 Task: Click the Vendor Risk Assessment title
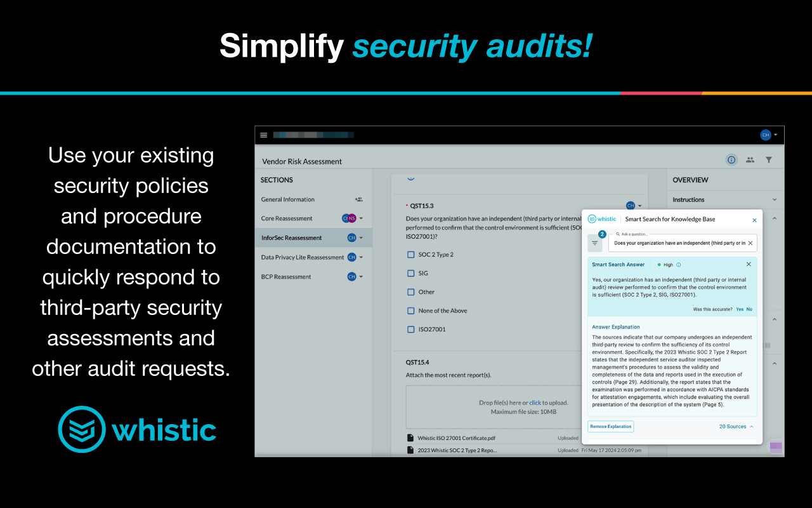[x=302, y=161]
